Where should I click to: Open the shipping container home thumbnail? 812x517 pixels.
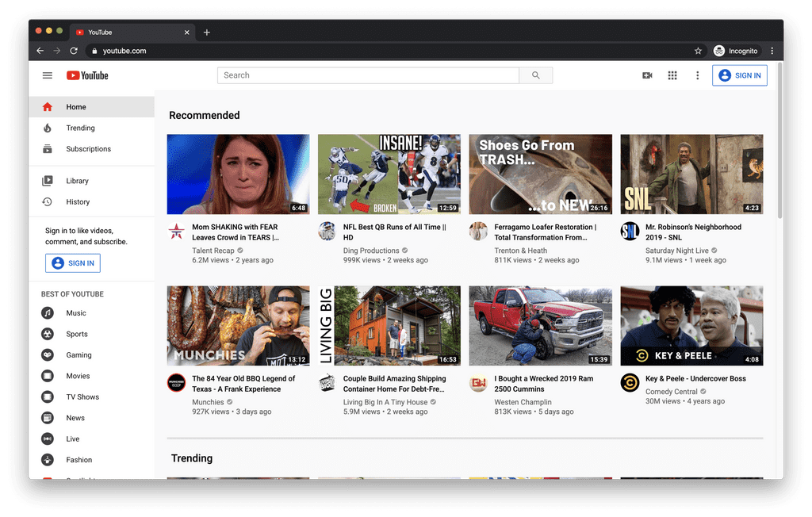[389, 326]
